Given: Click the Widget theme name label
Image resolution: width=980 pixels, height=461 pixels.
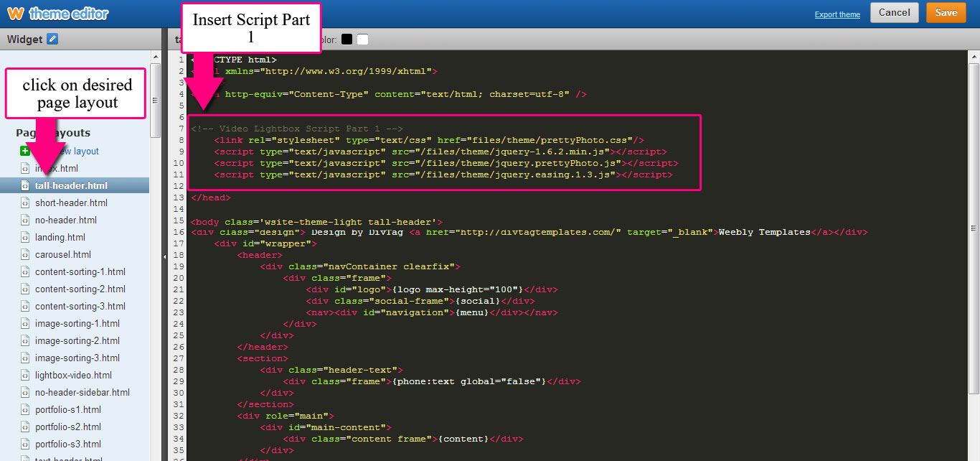Looking at the screenshot, I should click(x=25, y=39).
